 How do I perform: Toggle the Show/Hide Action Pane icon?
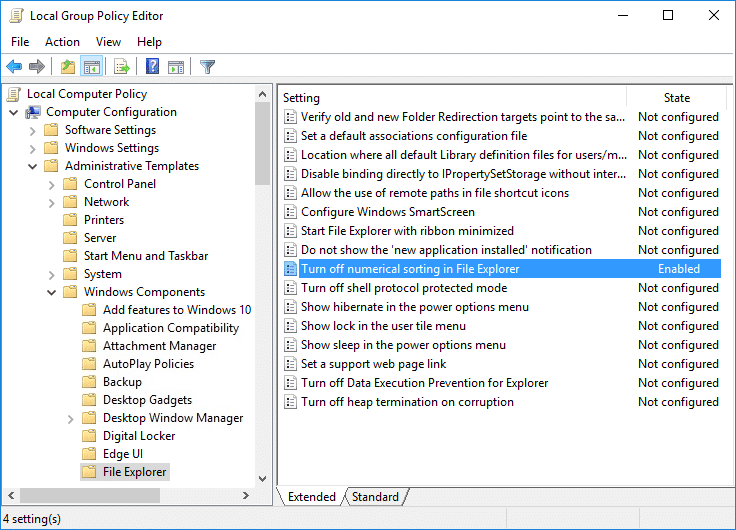[x=176, y=67]
